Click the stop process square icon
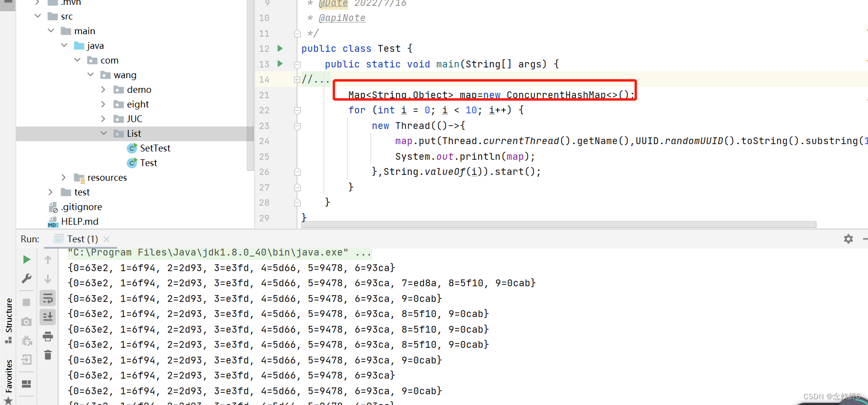The image size is (868, 405). (x=27, y=302)
